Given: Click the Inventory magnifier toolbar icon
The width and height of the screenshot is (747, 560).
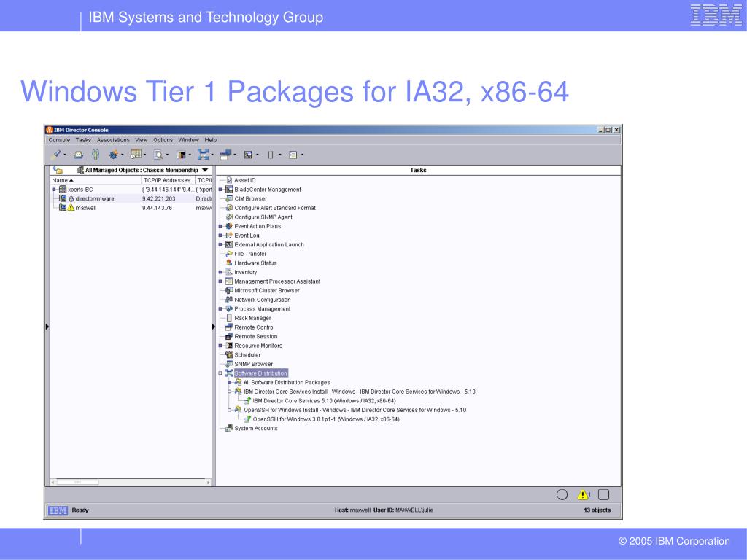Looking at the screenshot, I should (x=158, y=155).
